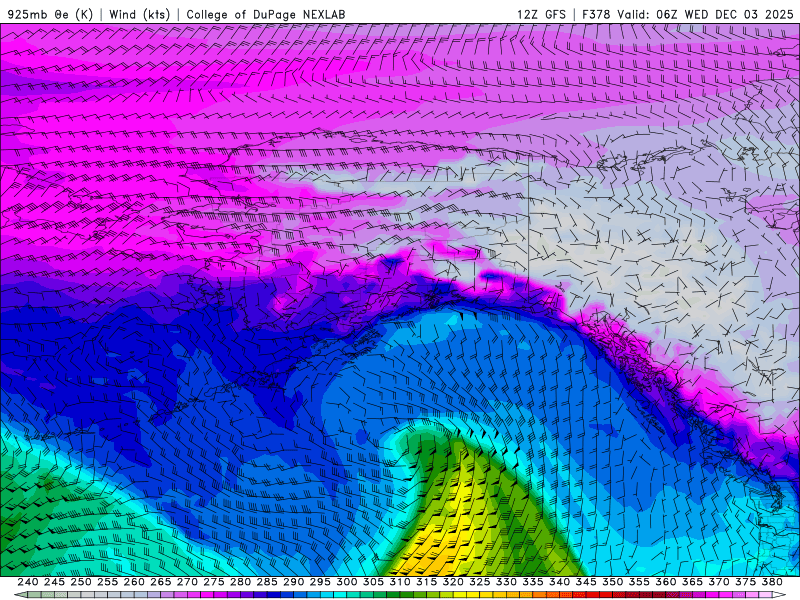The width and height of the screenshot is (800, 600).
Task: Pick the 355 legend value
Action: pyautogui.click(x=639, y=582)
